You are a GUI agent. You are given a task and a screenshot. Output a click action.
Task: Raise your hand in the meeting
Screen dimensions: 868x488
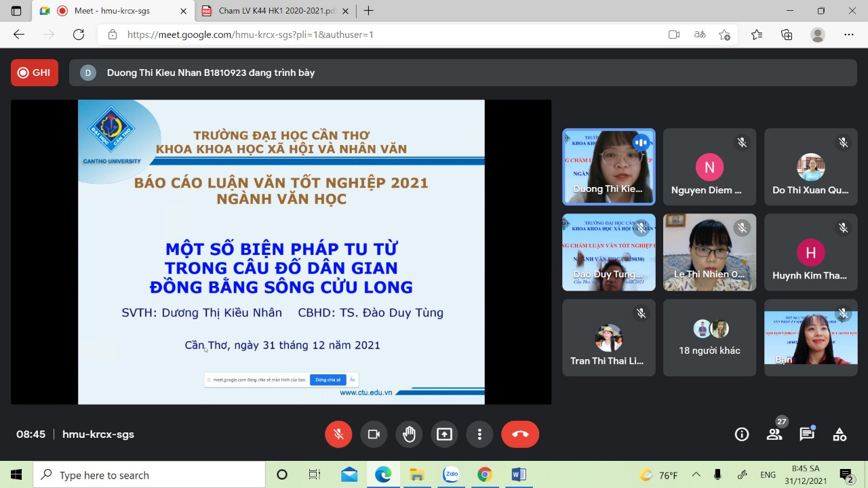(x=409, y=434)
